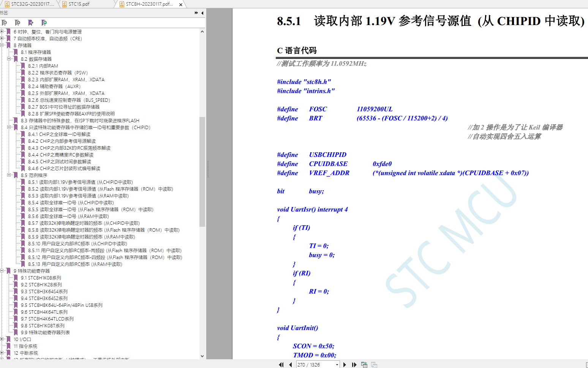Collapse the 8.2 数据存储器 node
The image size is (588, 368).
(x=9, y=59)
